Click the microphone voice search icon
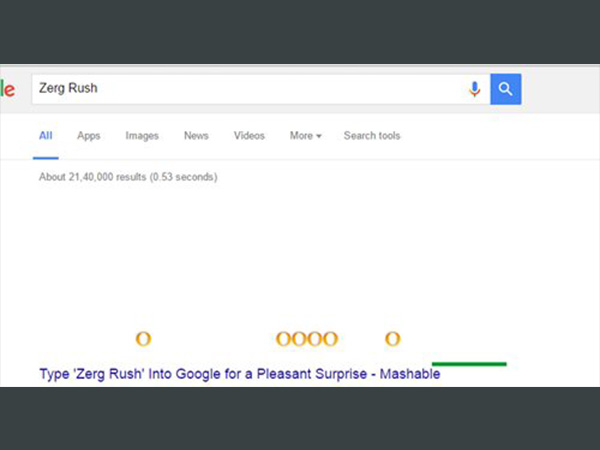The height and width of the screenshot is (450, 600). click(474, 89)
